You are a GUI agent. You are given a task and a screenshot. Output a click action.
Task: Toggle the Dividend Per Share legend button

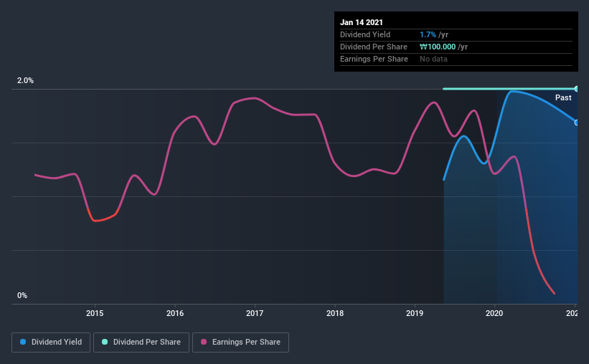141,343
